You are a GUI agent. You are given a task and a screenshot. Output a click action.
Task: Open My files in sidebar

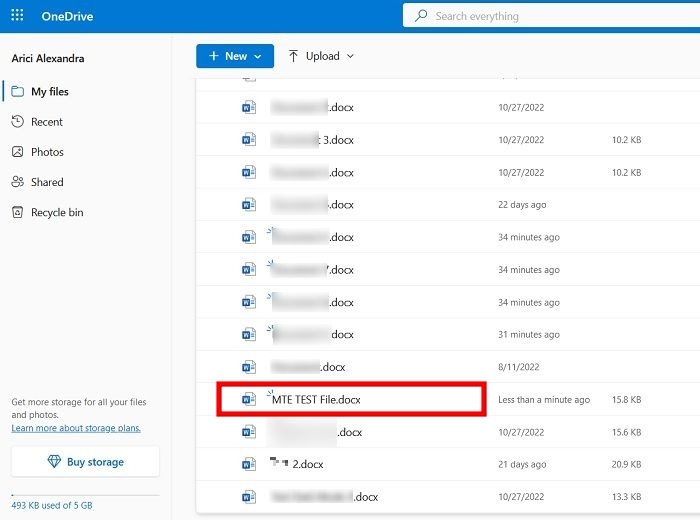tap(50, 92)
